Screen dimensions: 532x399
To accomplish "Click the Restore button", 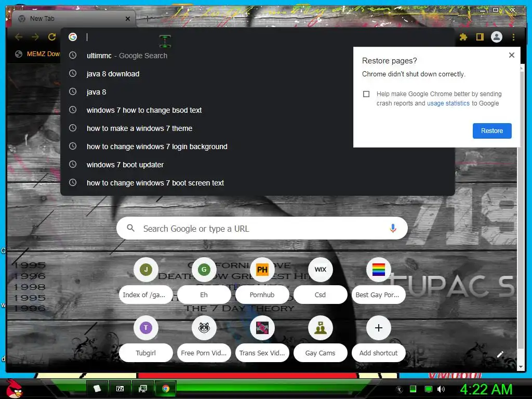I will pyautogui.click(x=492, y=130).
